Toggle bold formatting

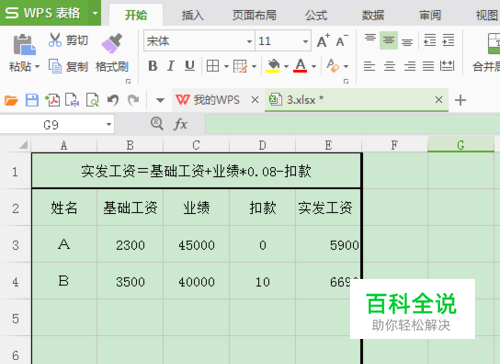click(x=153, y=66)
